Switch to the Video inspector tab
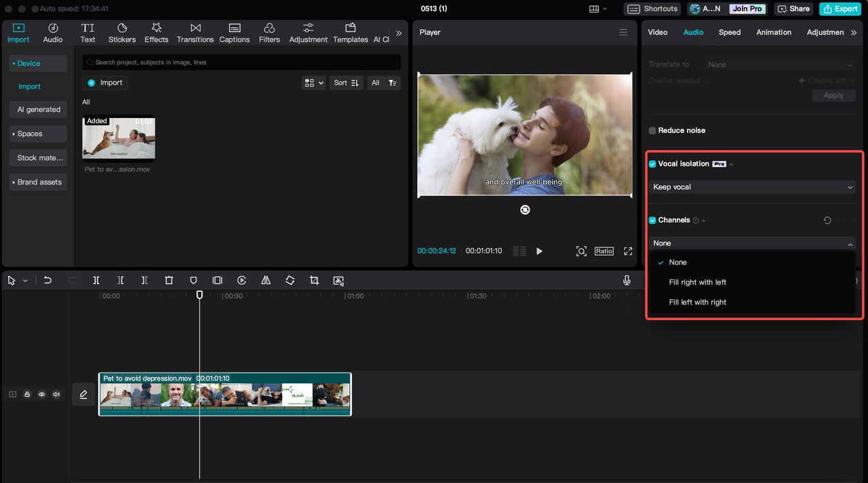The image size is (868, 483). coord(658,33)
